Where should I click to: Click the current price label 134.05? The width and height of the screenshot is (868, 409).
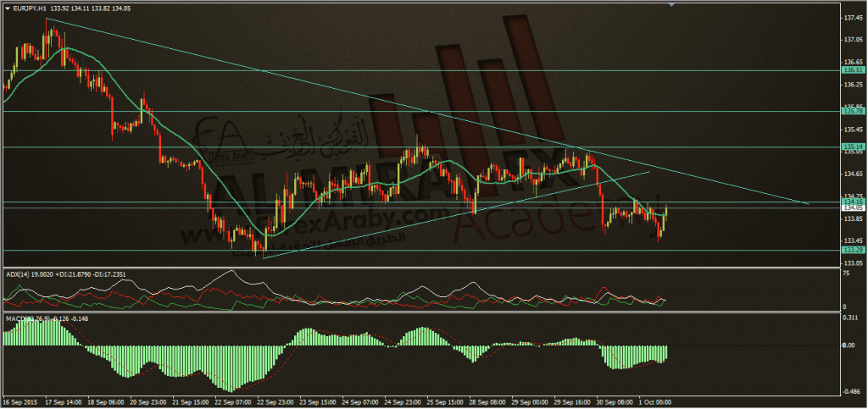(853, 208)
